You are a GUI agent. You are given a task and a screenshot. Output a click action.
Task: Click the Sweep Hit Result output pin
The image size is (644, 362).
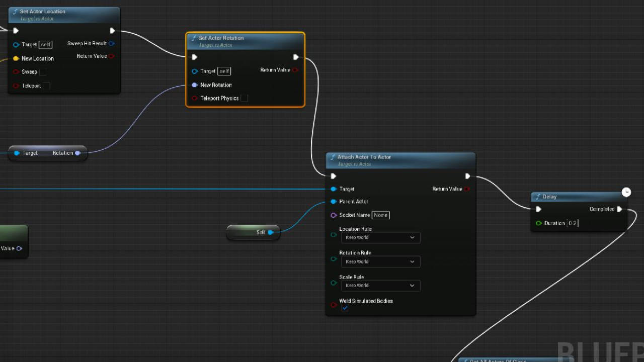[x=112, y=44]
